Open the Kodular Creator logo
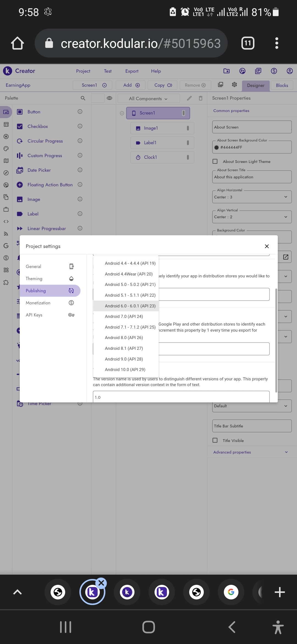The height and width of the screenshot is (644, 297). tap(8, 71)
